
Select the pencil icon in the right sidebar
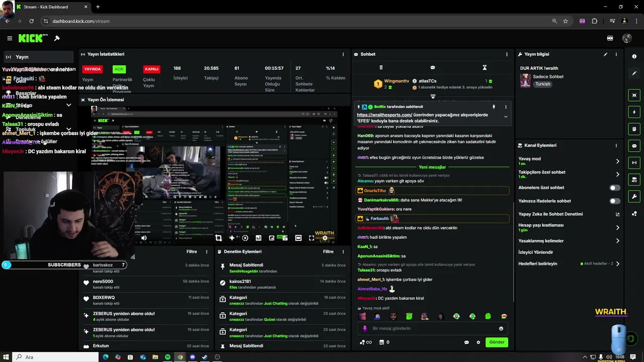click(634, 73)
